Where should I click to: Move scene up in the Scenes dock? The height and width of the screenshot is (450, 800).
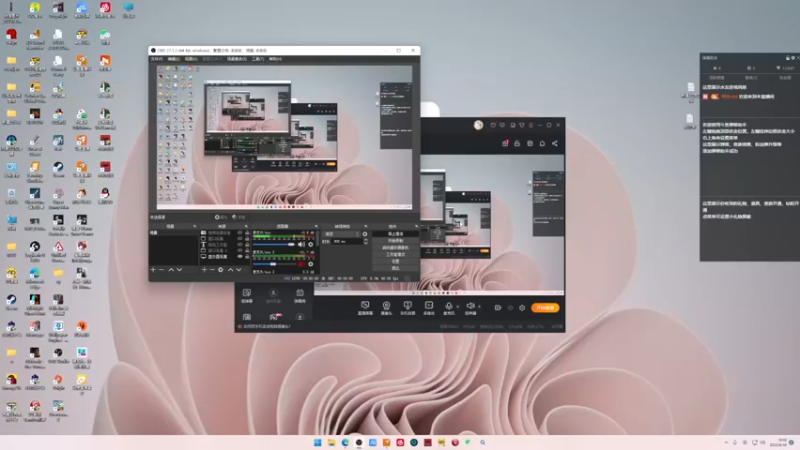click(x=171, y=270)
